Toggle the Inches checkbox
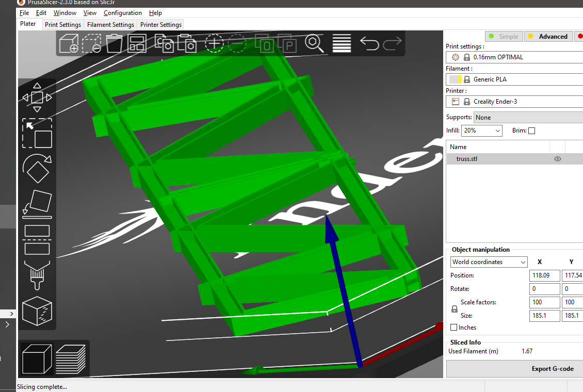The width and height of the screenshot is (583, 392). pyautogui.click(x=453, y=327)
